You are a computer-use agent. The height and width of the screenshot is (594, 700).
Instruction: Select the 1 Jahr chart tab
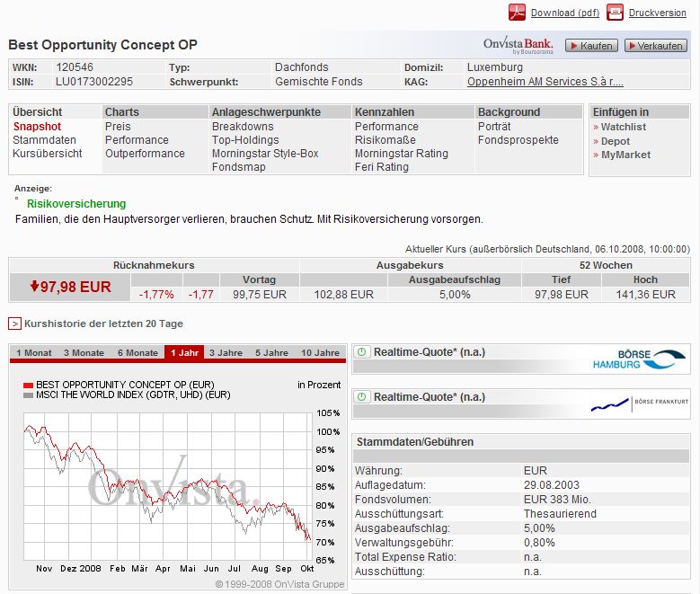184,353
